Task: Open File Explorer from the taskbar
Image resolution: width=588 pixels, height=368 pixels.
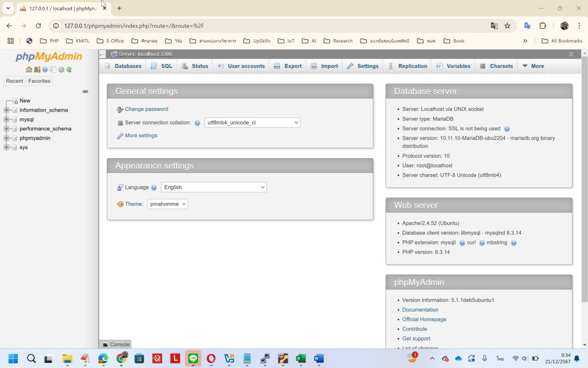Action: point(67,359)
